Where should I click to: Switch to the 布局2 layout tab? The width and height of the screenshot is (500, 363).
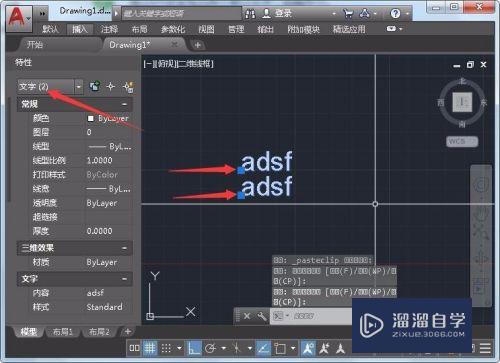(99, 332)
